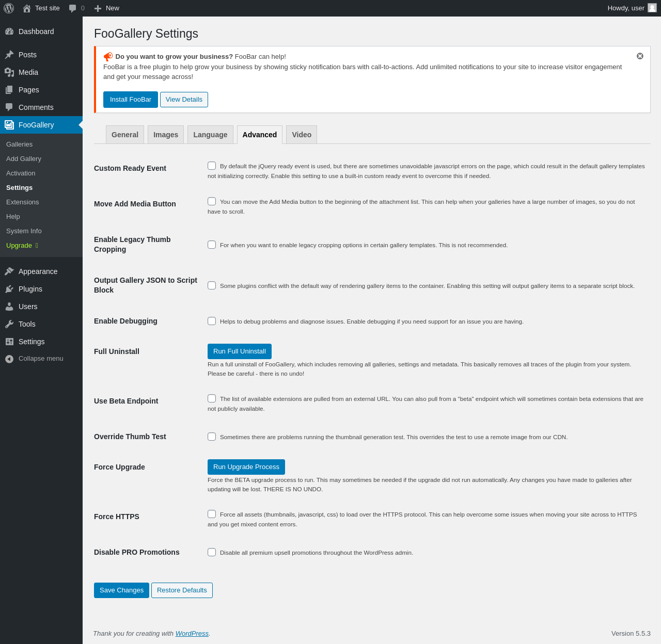Image resolution: width=661 pixels, height=644 pixels.
Task: Click the megaphone icon in FooBar notice
Action: (x=108, y=57)
